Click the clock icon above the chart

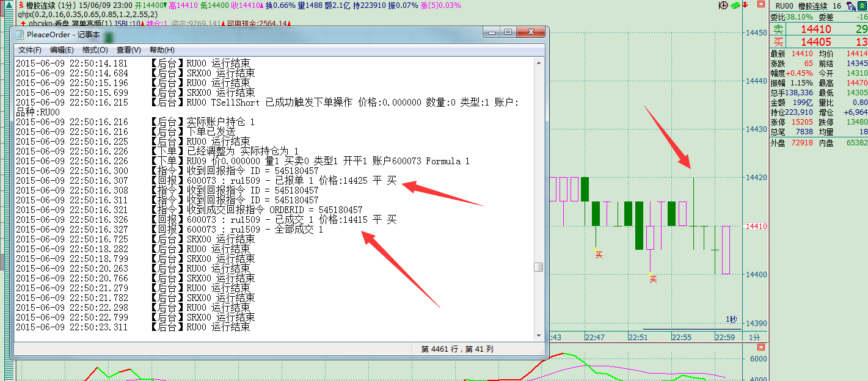pyautogui.click(x=723, y=5)
